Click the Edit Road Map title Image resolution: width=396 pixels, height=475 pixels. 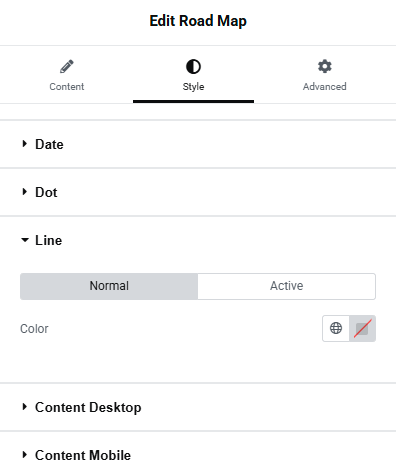[x=198, y=21]
